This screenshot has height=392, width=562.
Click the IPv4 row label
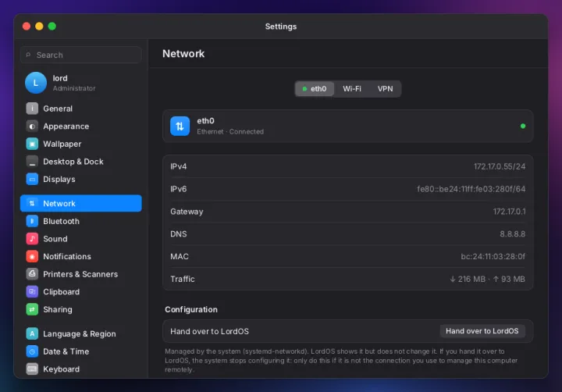click(x=179, y=166)
